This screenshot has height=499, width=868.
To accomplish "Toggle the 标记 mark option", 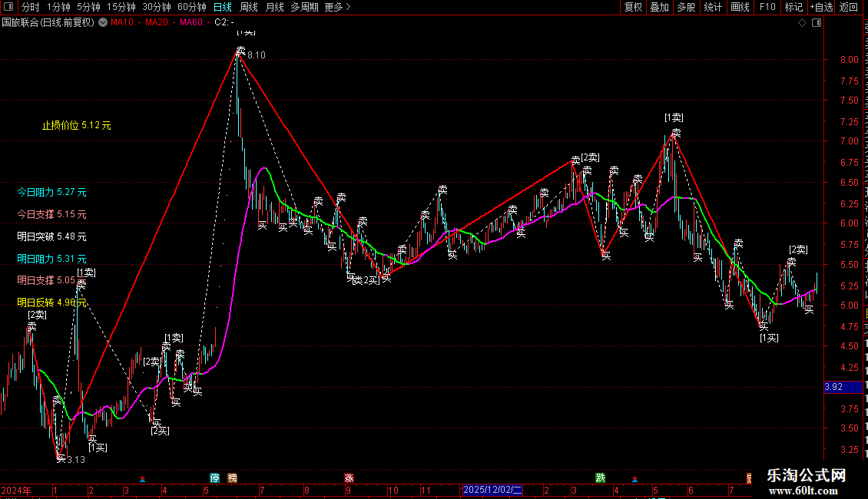I will click(793, 7).
